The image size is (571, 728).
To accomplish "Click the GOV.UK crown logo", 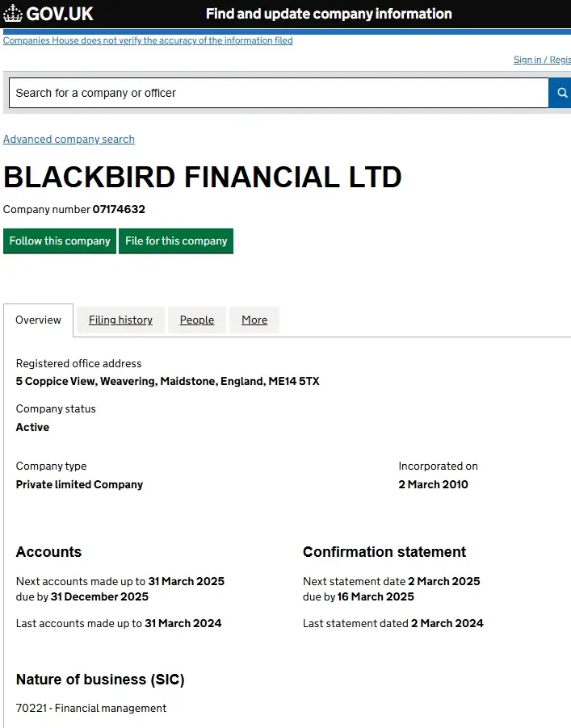I will tap(12, 13).
